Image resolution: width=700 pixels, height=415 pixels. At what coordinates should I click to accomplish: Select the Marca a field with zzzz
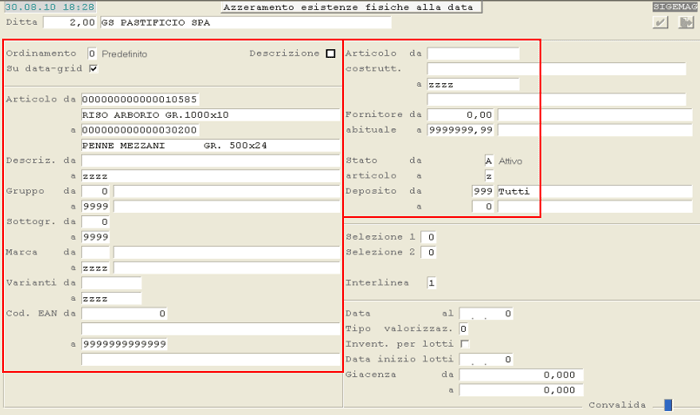point(96,267)
